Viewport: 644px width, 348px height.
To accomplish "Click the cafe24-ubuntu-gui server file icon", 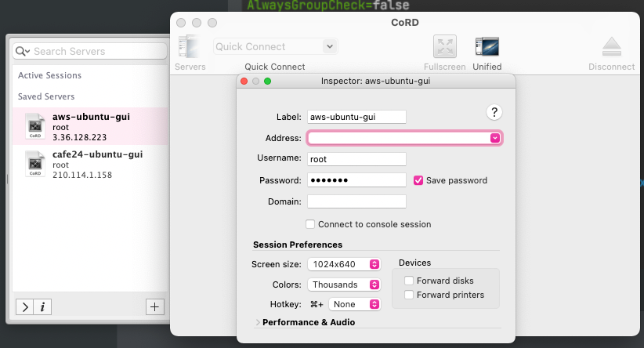I will click(35, 164).
